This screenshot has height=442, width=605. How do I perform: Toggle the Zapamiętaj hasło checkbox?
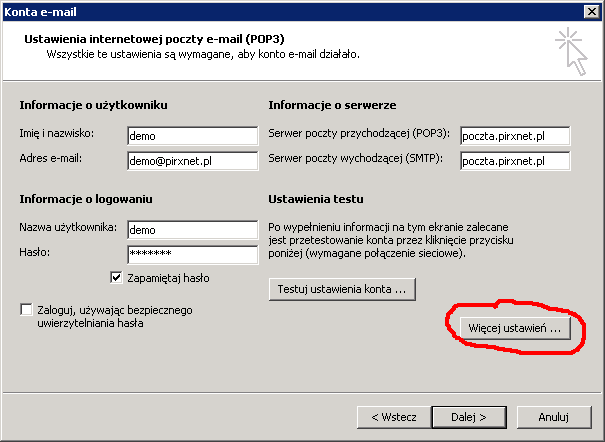117,277
